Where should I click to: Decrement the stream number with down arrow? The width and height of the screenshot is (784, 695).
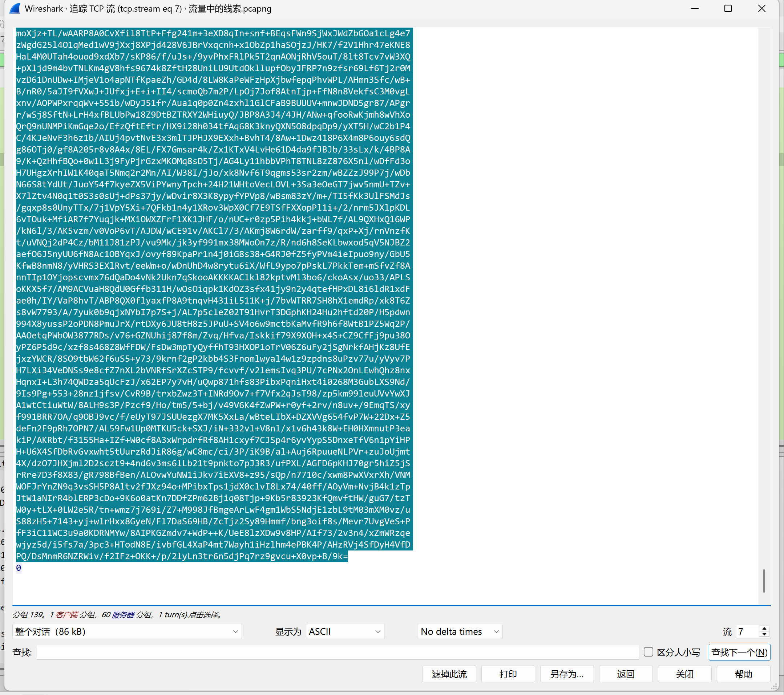764,634
